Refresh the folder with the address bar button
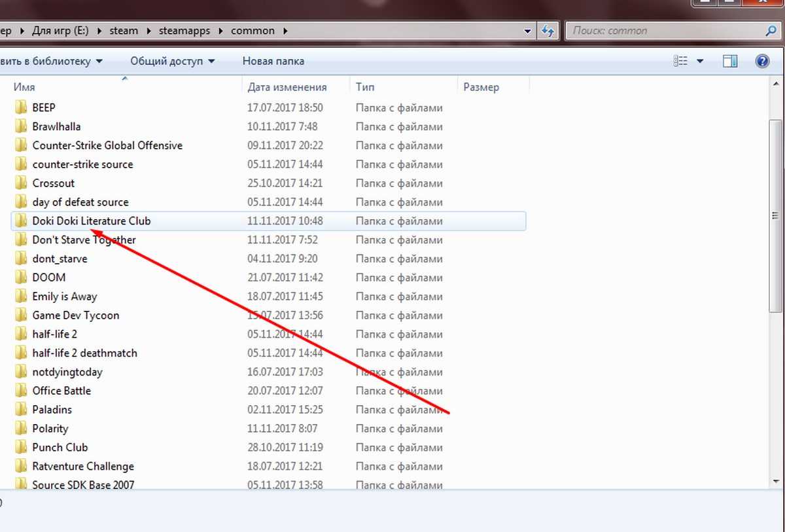This screenshot has height=532, width=785. (548, 31)
